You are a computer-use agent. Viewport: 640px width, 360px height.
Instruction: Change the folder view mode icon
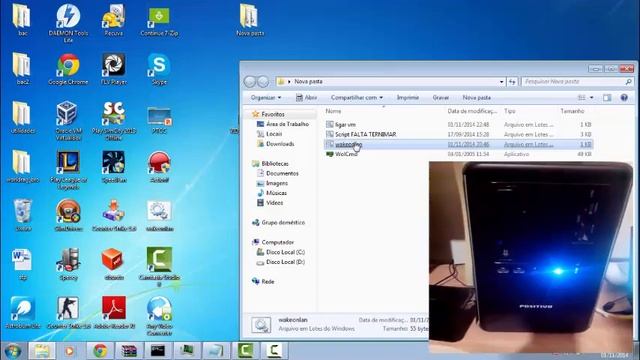click(582, 98)
